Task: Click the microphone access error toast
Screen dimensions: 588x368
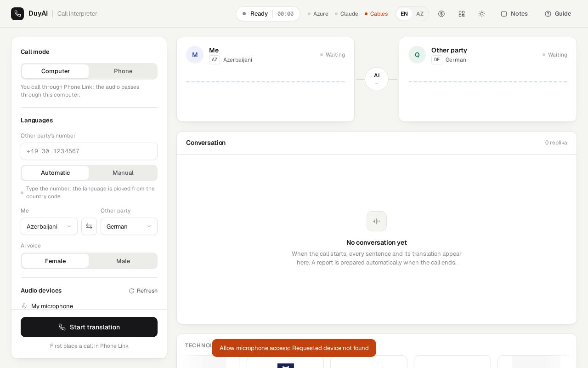Action: (x=294, y=348)
